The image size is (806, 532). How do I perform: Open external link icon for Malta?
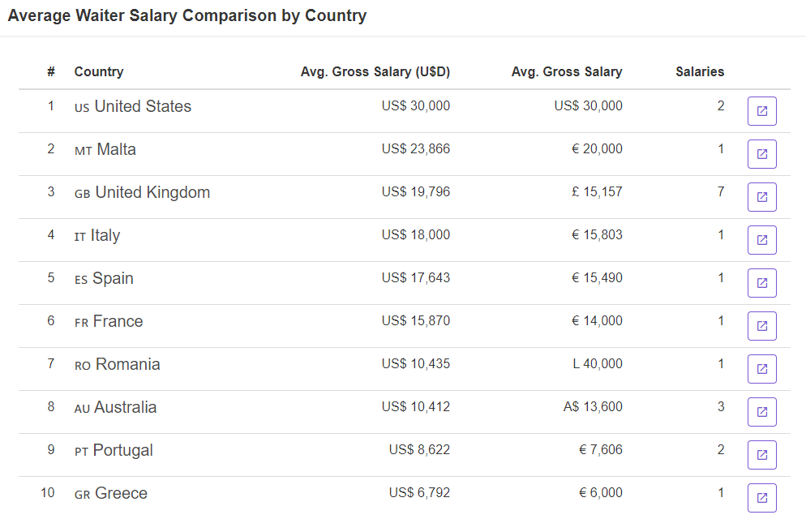pyautogui.click(x=761, y=154)
